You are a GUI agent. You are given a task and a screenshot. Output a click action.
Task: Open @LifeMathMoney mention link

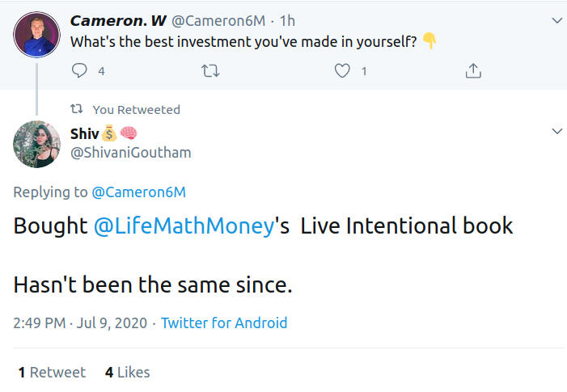pos(184,226)
